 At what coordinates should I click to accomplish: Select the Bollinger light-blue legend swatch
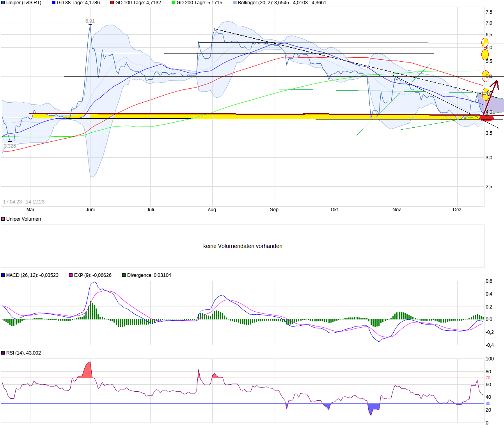(235, 3)
